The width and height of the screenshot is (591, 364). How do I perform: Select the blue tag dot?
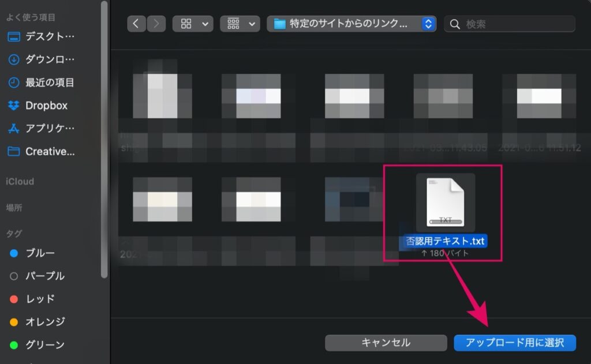14,253
